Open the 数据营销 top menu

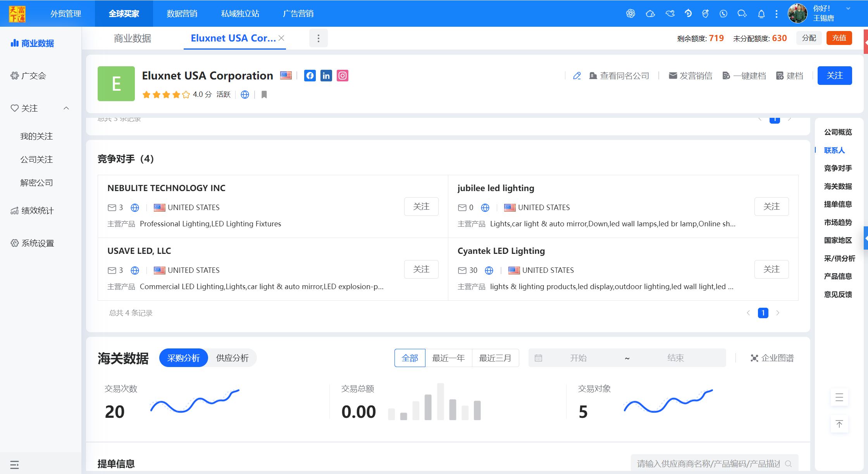pyautogui.click(x=182, y=14)
